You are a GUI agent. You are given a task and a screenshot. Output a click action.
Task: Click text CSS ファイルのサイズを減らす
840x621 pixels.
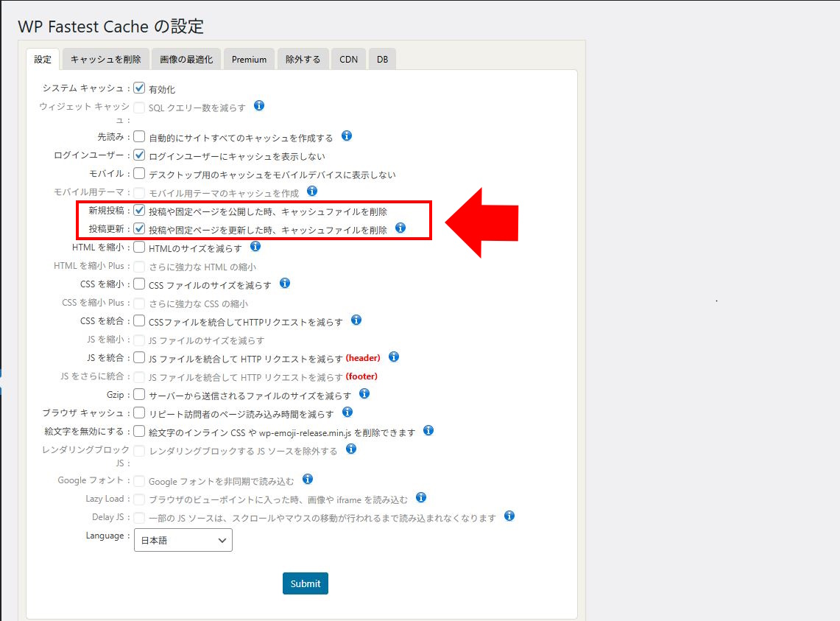click(x=210, y=285)
